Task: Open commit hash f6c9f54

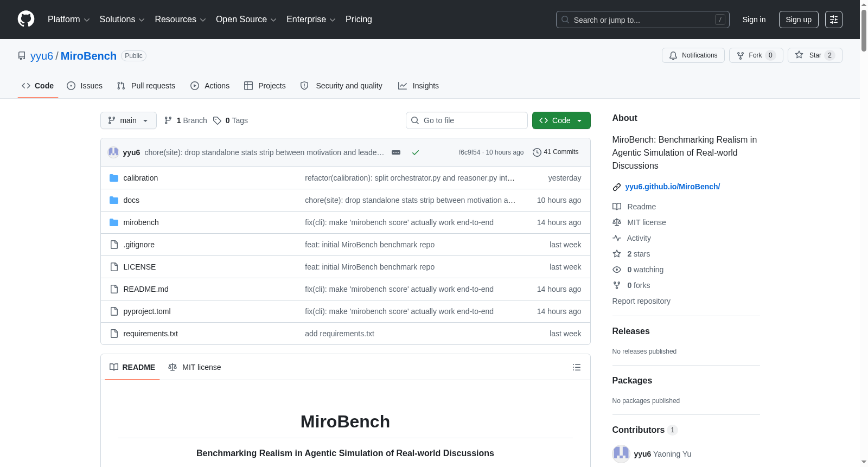Action: (470, 152)
